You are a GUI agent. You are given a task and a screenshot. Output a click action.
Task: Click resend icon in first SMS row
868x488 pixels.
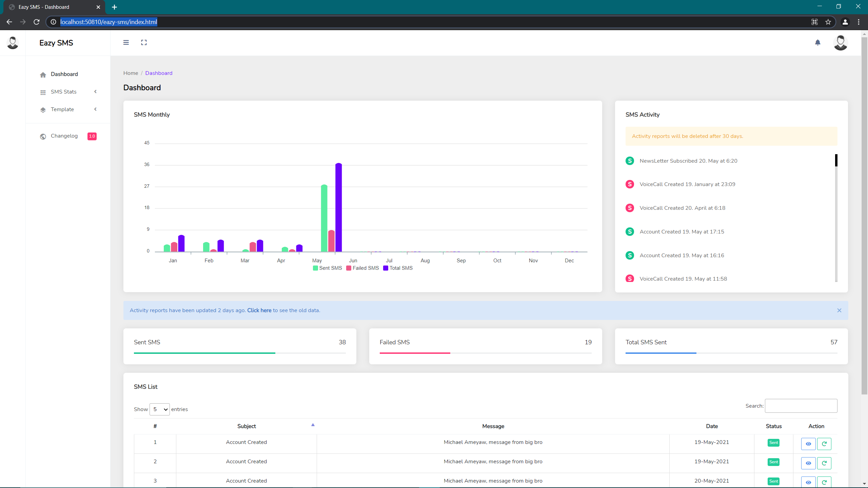[824, 444]
